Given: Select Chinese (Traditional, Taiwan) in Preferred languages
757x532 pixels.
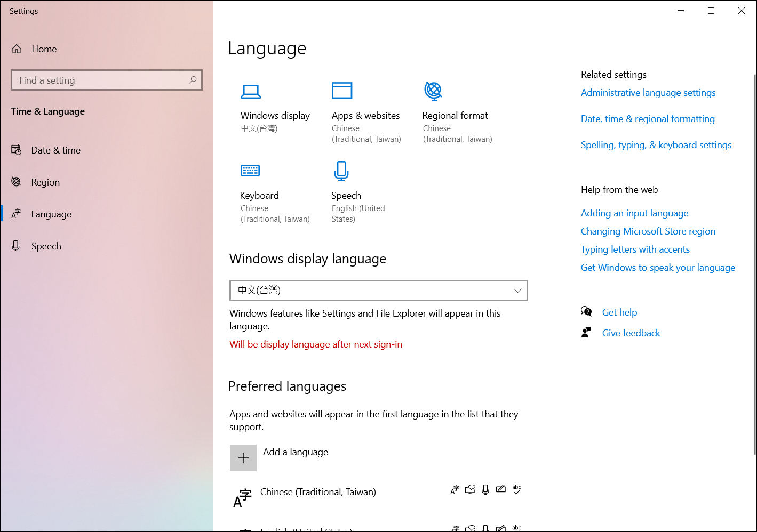Looking at the screenshot, I should click(x=318, y=491).
